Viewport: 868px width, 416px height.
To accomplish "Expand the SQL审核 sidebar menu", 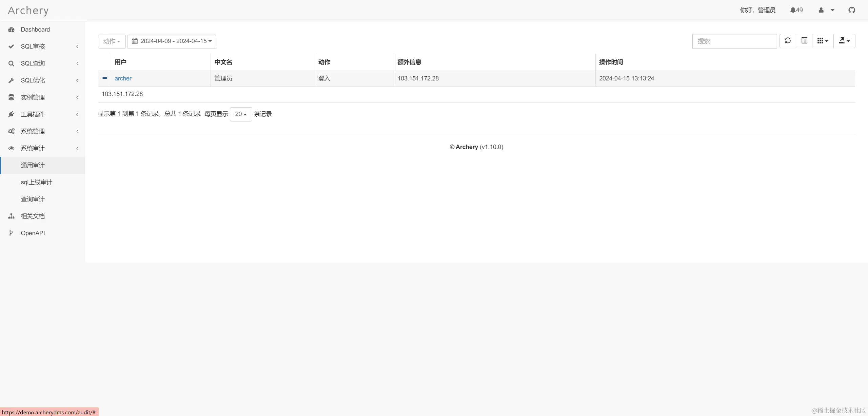I will tap(33, 46).
